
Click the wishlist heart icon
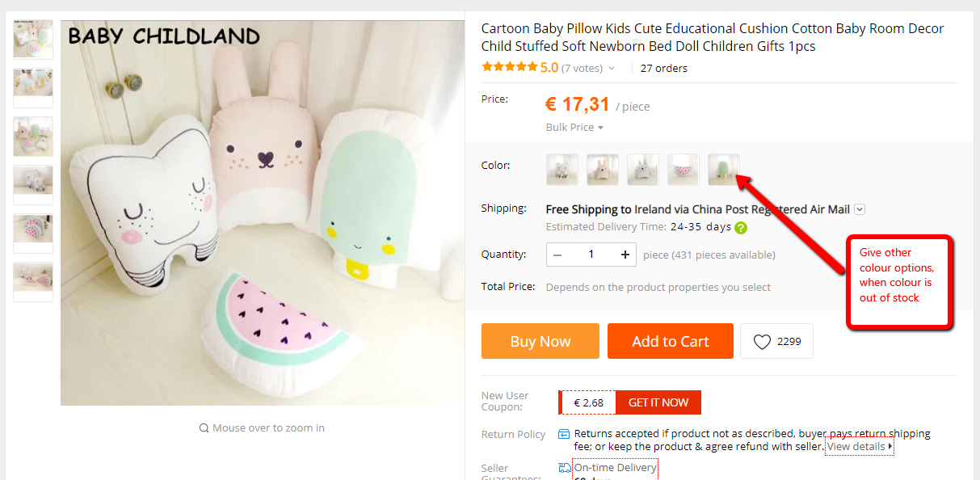[760, 340]
